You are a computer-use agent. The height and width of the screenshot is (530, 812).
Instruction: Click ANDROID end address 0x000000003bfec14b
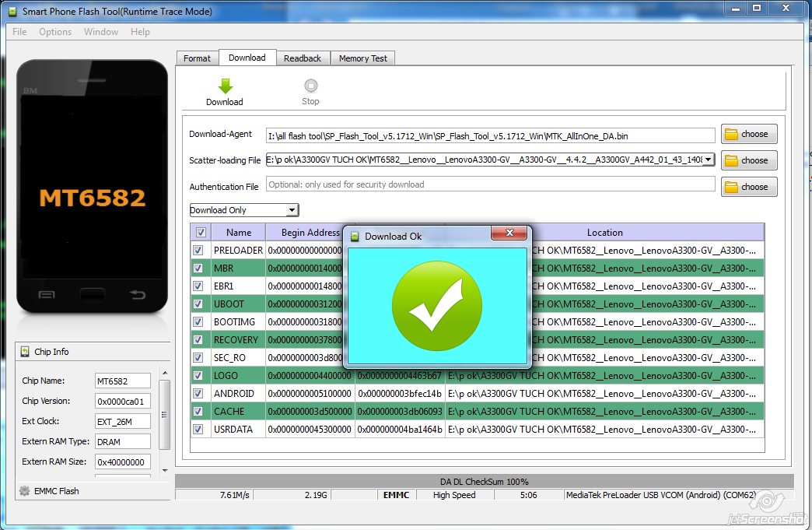point(399,394)
